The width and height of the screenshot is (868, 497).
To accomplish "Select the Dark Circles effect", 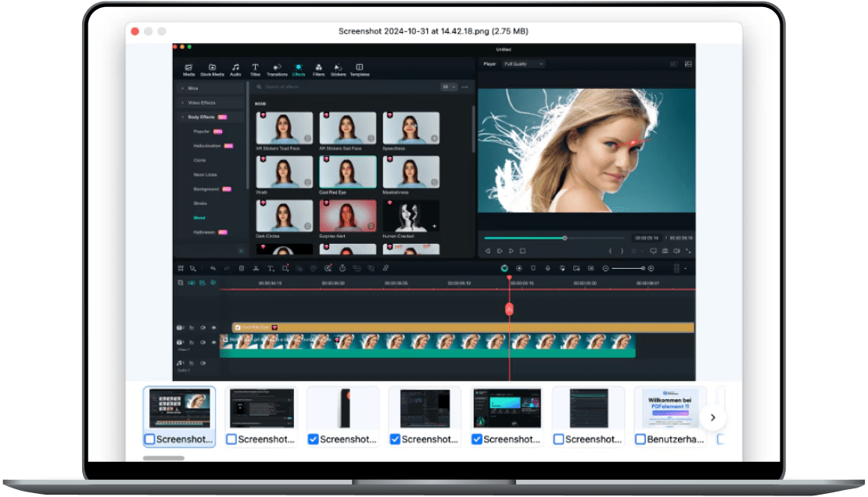I will click(285, 216).
